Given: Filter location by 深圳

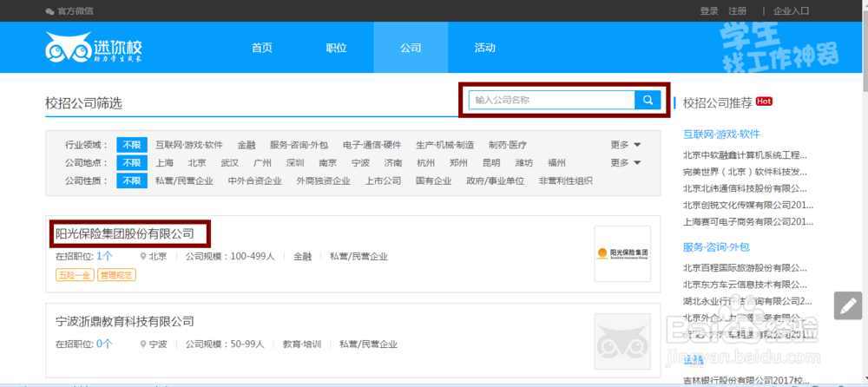Looking at the screenshot, I should tap(295, 163).
